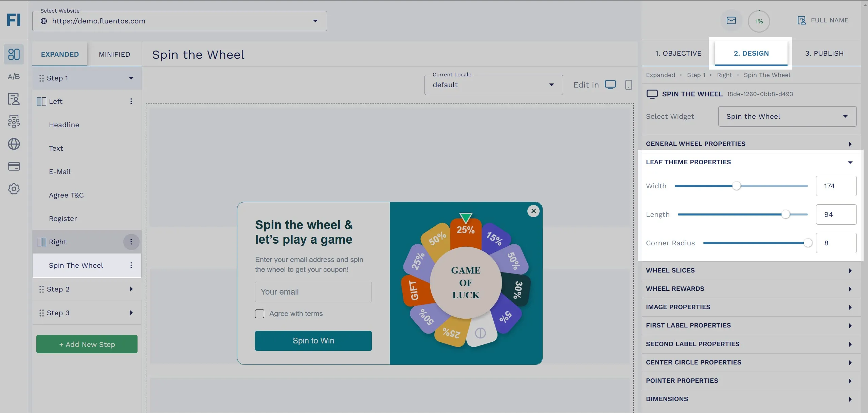This screenshot has width=868, height=413.
Task: Click the Add New Step button
Action: pyautogui.click(x=87, y=344)
